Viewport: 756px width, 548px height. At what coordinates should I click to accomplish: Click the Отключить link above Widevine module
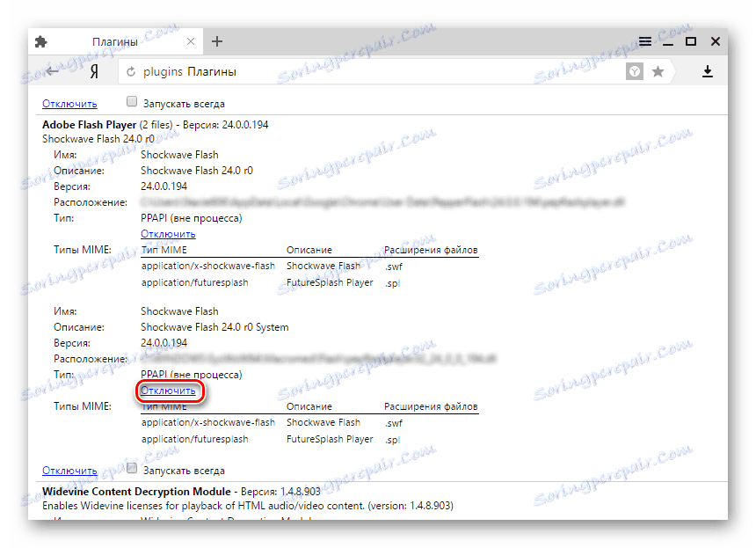pyautogui.click(x=69, y=471)
